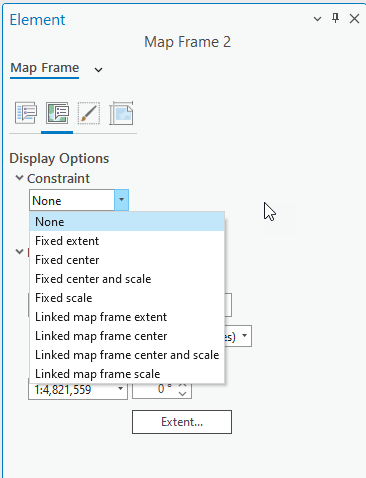Open the Options tab icon
366x478 pixels.
(x=26, y=113)
